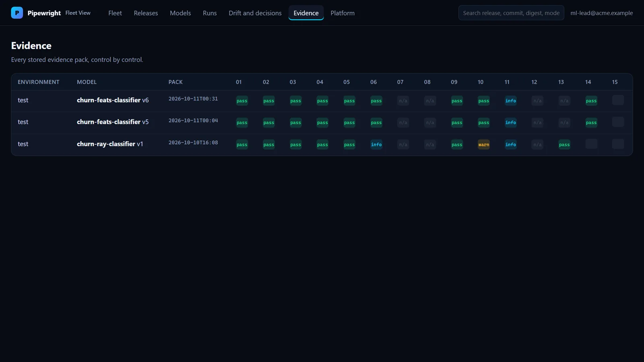644x362 pixels.
Task: Click control 14 pass badge for v6 row
Action: 591,101
